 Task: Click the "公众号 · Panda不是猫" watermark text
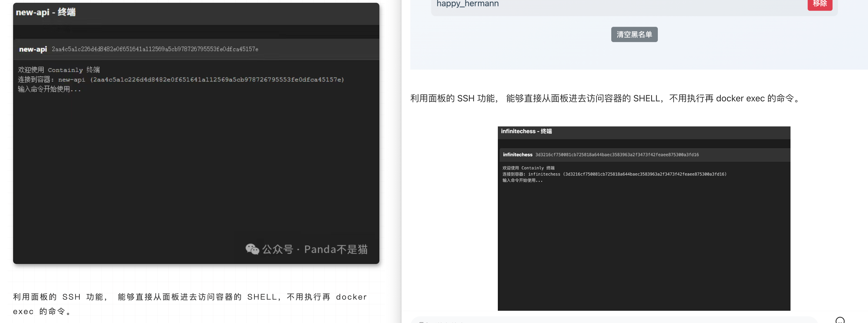(314, 249)
